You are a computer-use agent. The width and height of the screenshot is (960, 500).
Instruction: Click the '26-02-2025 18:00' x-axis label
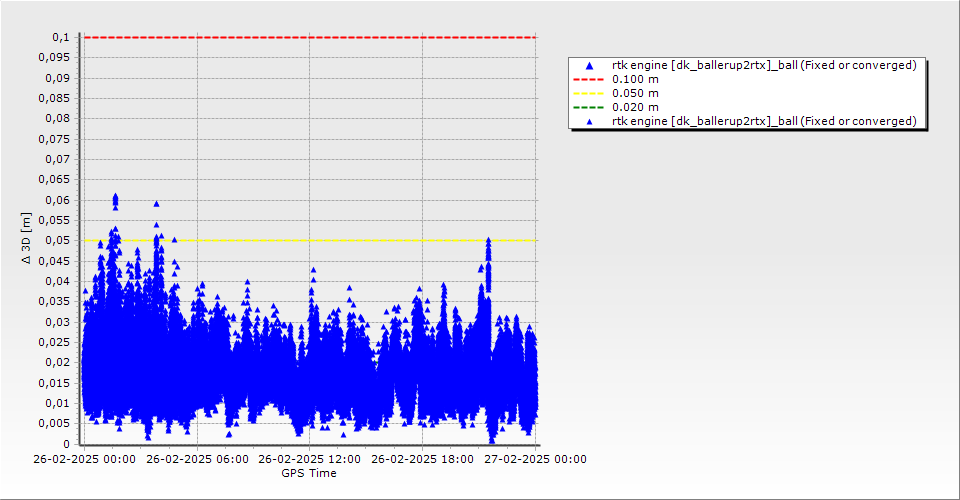(x=422, y=459)
